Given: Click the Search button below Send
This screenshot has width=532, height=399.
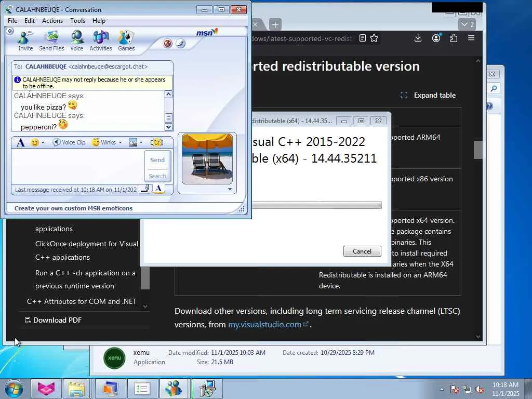Looking at the screenshot, I should click(157, 176).
